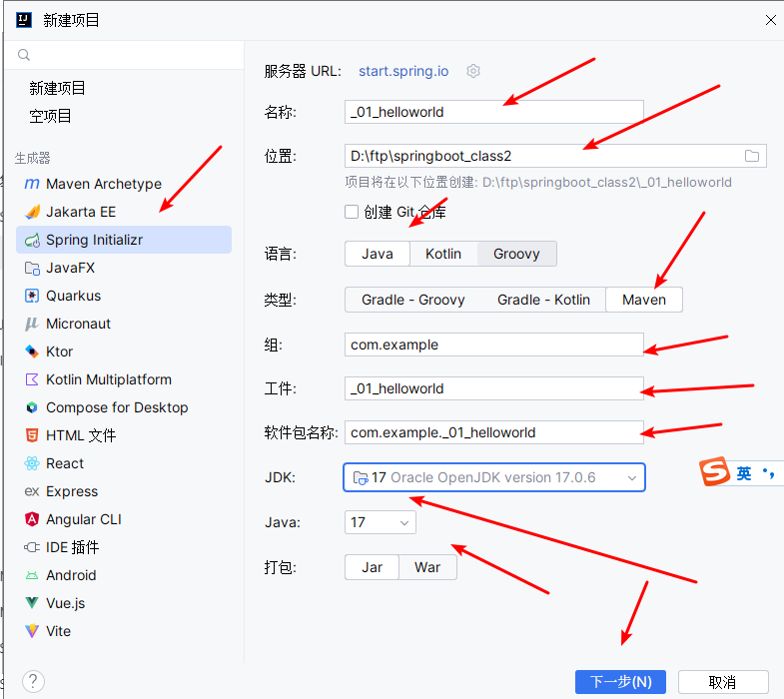
Task: Select Compose for Desktop generator
Action: (x=124, y=408)
